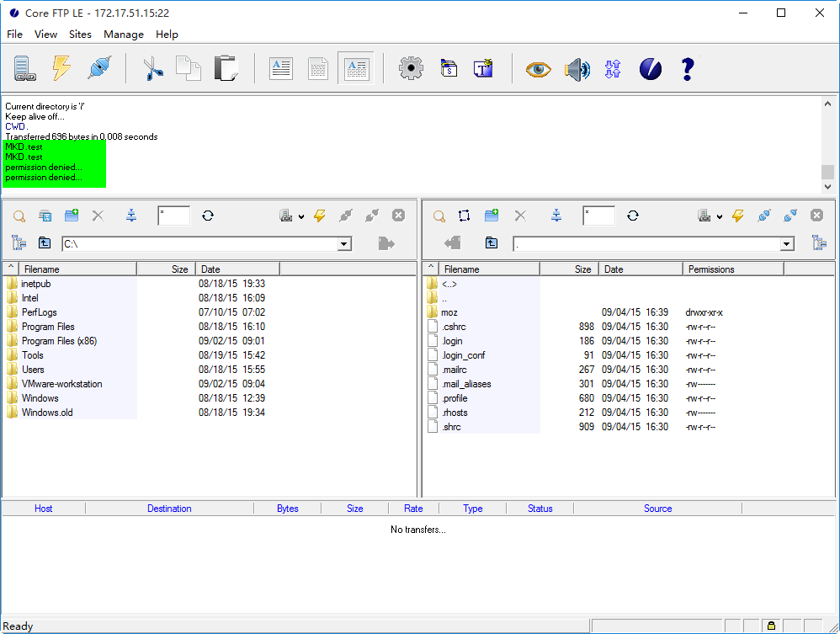Viewport: 840px width, 634px height.
Task: Select the Program Files (x86) folder
Action: (59, 341)
